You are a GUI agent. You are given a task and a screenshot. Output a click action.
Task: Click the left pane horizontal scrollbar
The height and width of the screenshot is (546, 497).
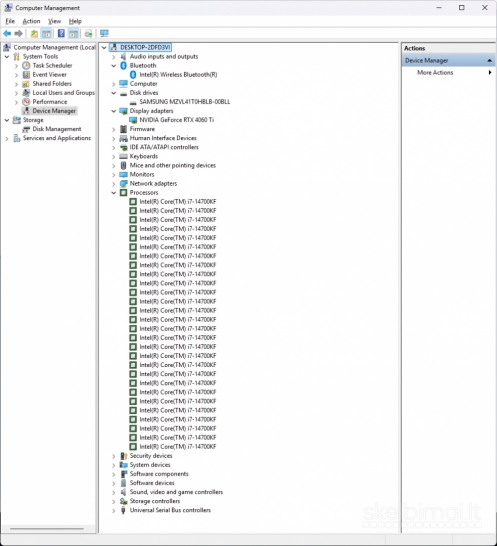click(x=47, y=529)
